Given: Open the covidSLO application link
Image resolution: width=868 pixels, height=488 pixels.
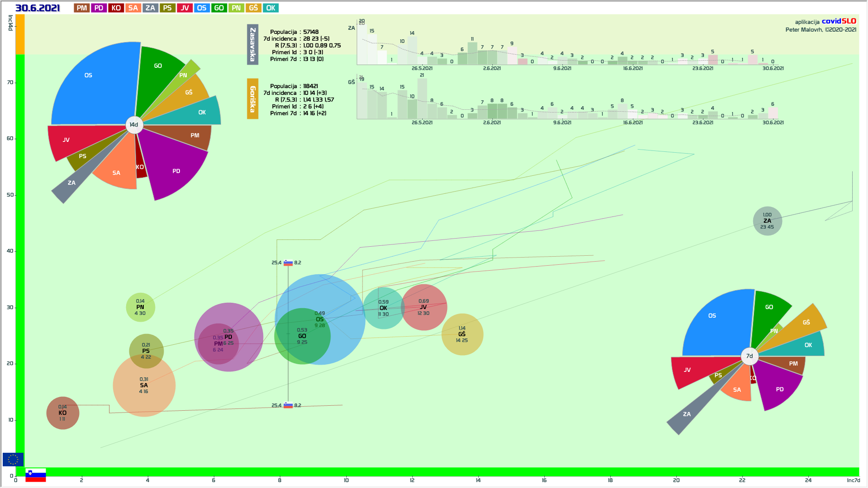Looking at the screenshot, I should (839, 21).
